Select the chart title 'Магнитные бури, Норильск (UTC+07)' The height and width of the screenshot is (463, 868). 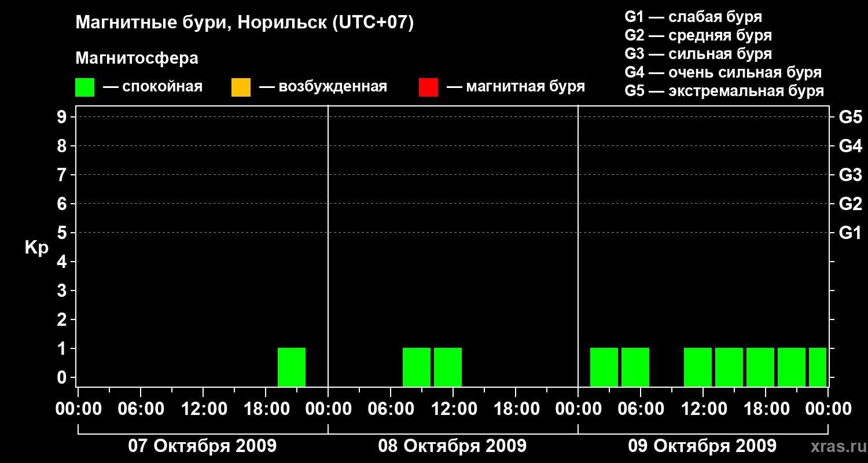point(245,23)
